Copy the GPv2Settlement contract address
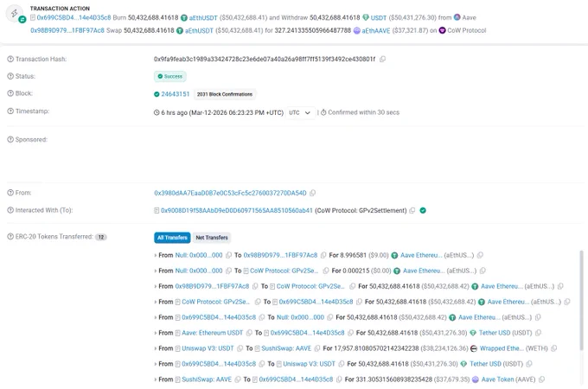588x389 pixels. (412, 211)
